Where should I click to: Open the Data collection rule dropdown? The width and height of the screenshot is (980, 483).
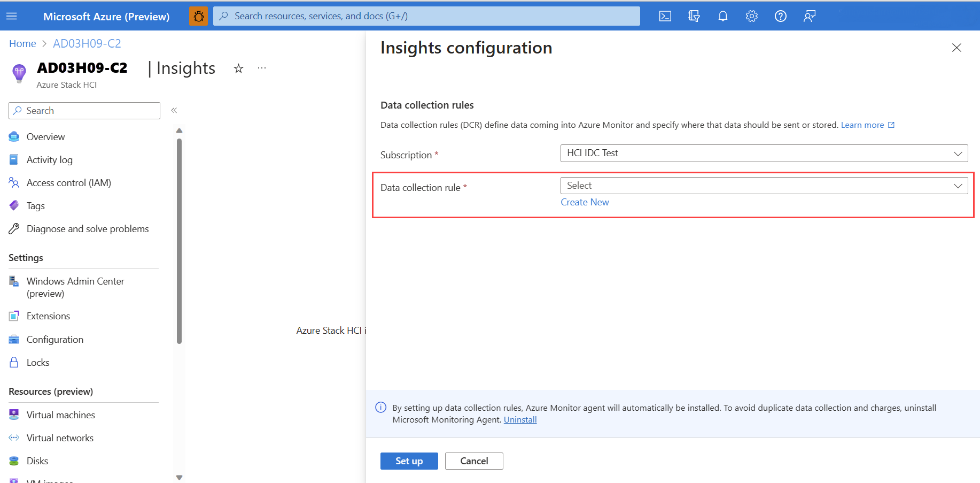(x=764, y=186)
